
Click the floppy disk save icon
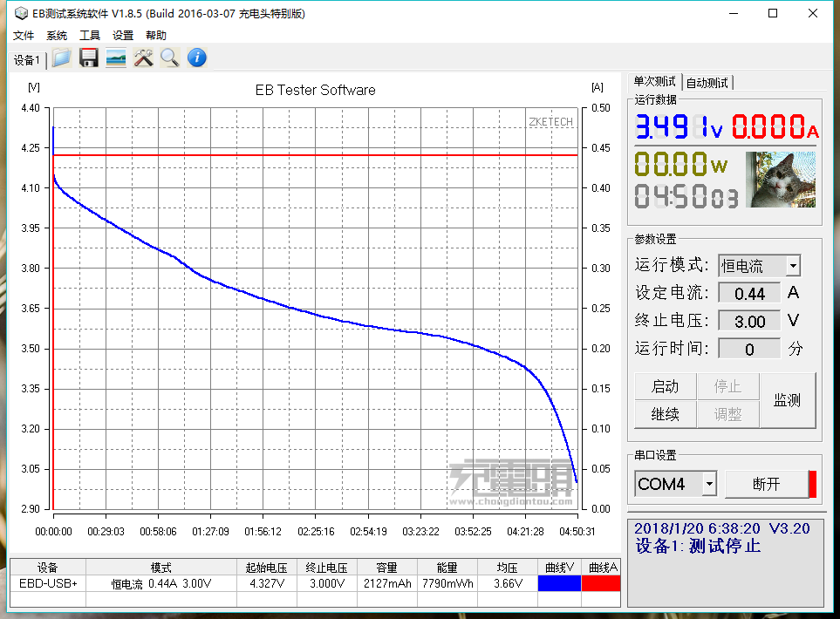(x=88, y=58)
